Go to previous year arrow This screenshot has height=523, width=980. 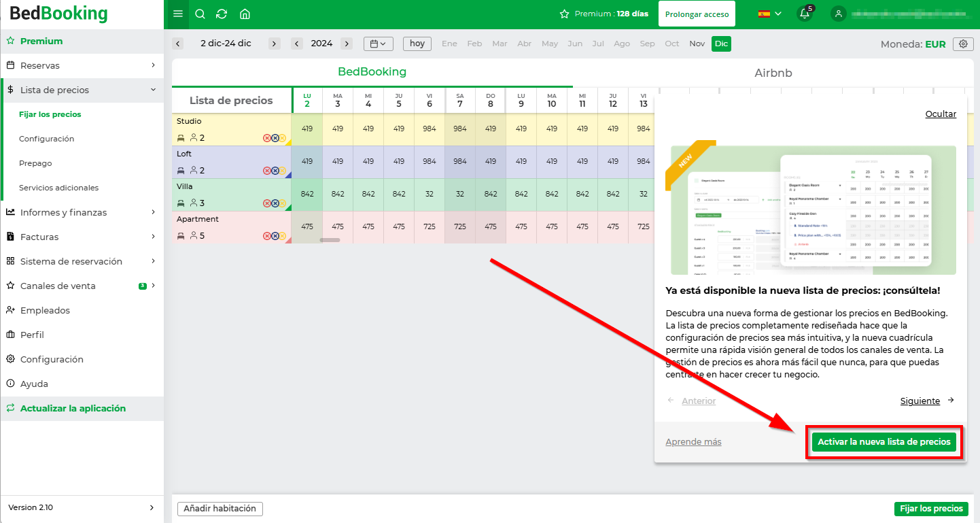[x=297, y=44]
